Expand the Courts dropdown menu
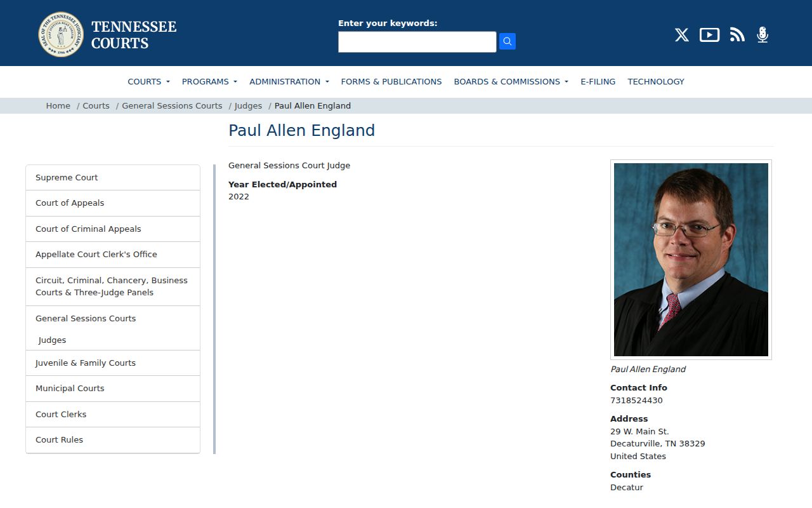 pyautogui.click(x=148, y=81)
